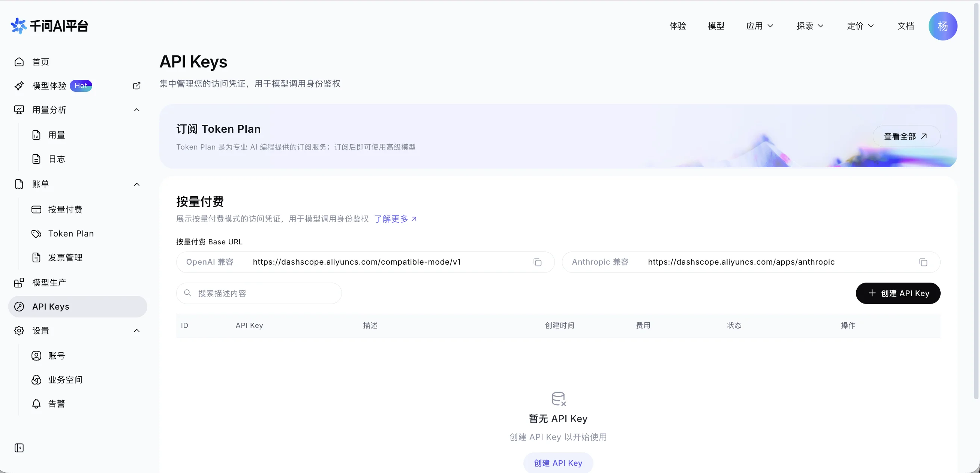Open the 了解更多 link

[x=395, y=219]
